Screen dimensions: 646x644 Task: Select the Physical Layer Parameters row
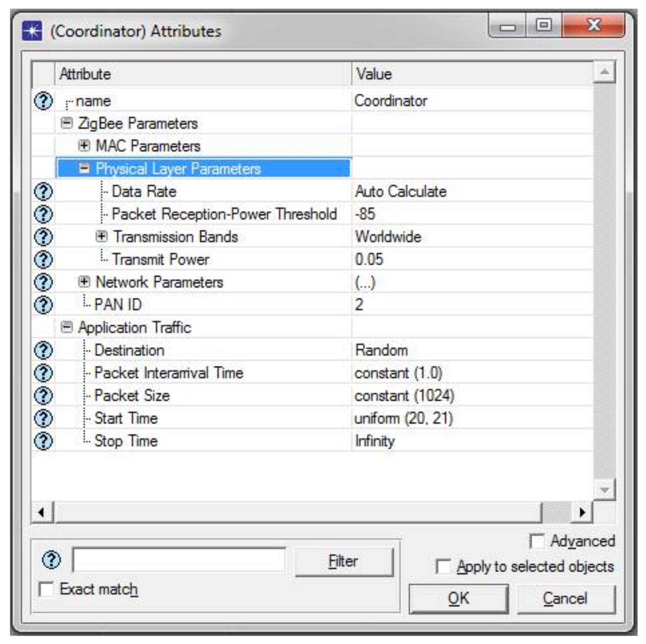pyautogui.click(x=204, y=168)
